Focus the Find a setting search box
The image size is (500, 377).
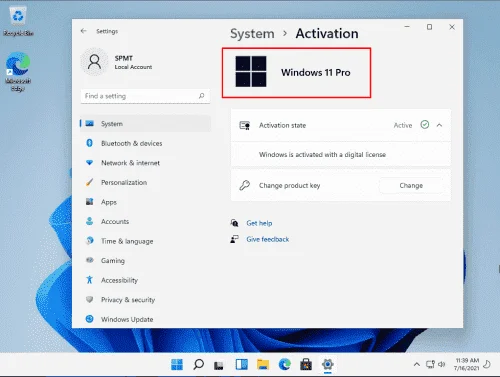145,96
